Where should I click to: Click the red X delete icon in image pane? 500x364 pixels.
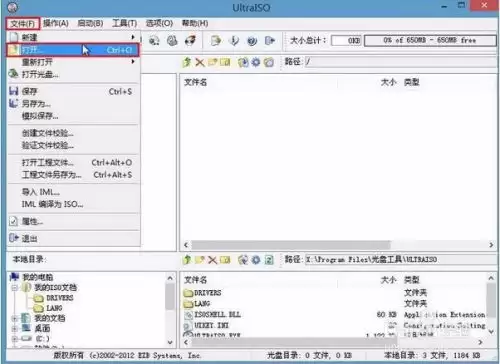coord(200,62)
